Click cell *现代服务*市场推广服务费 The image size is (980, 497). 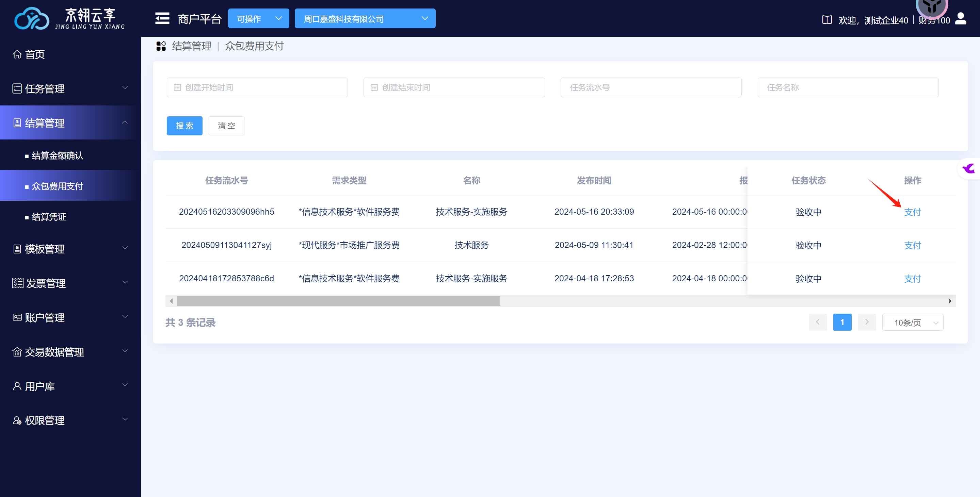[x=349, y=245]
